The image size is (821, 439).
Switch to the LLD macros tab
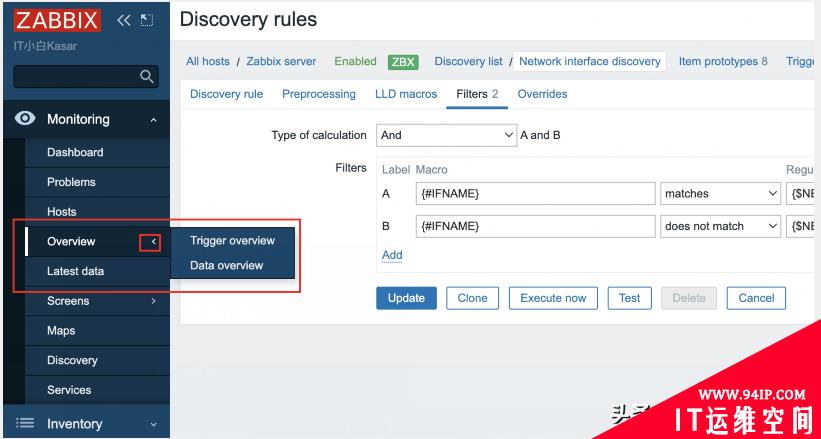(x=406, y=94)
